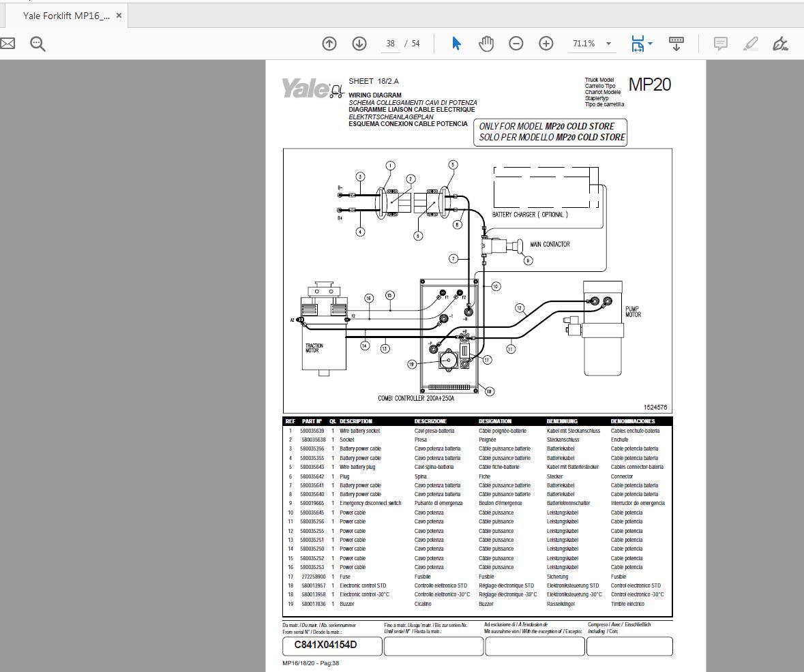Close the Yale Forklift document tab

click(119, 16)
